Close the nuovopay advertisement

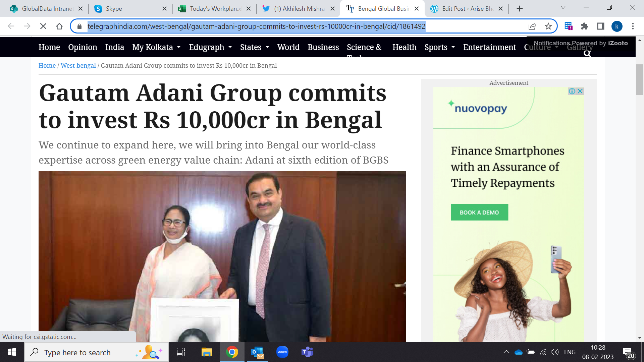[x=580, y=91]
